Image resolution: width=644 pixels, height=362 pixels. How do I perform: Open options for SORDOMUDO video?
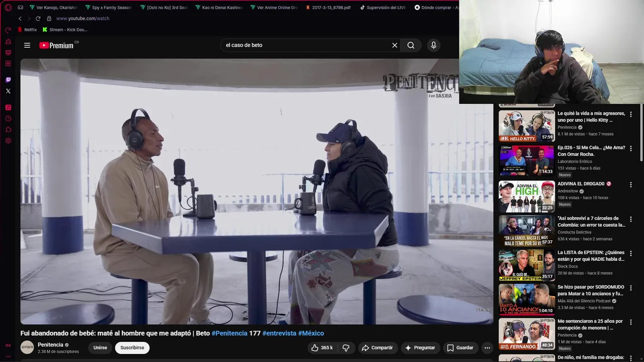click(631, 288)
